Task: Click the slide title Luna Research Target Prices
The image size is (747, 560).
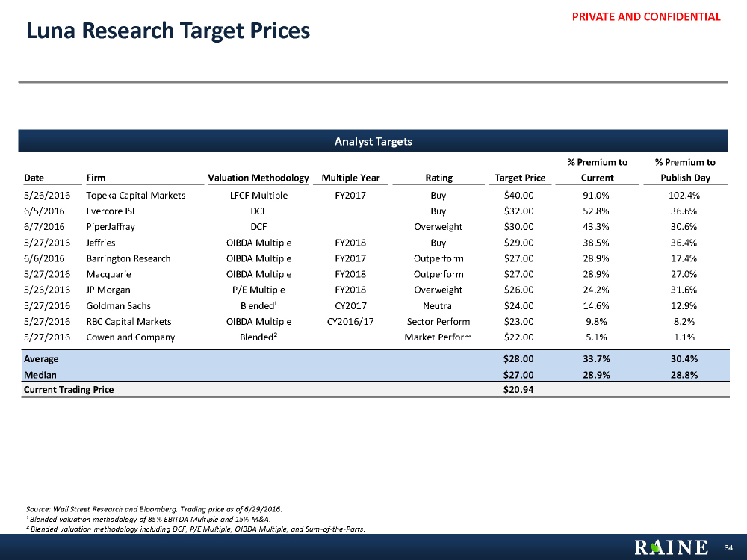Action: pos(167,31)
